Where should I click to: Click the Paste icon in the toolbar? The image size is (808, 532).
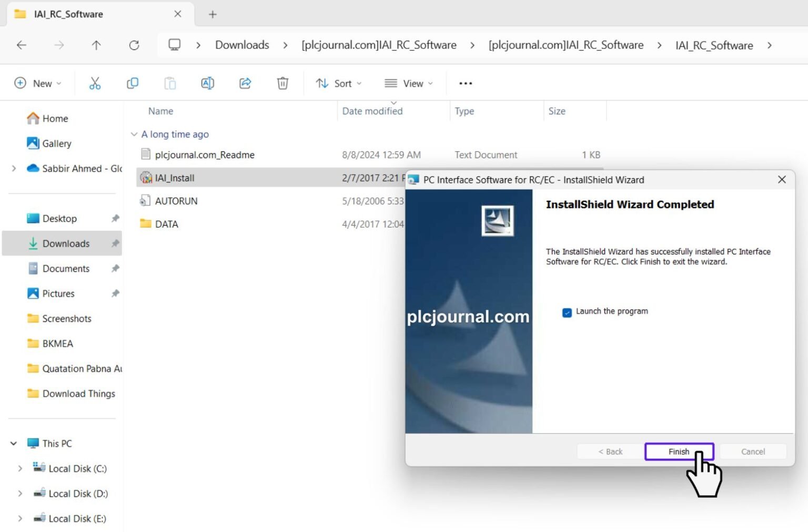170,83
